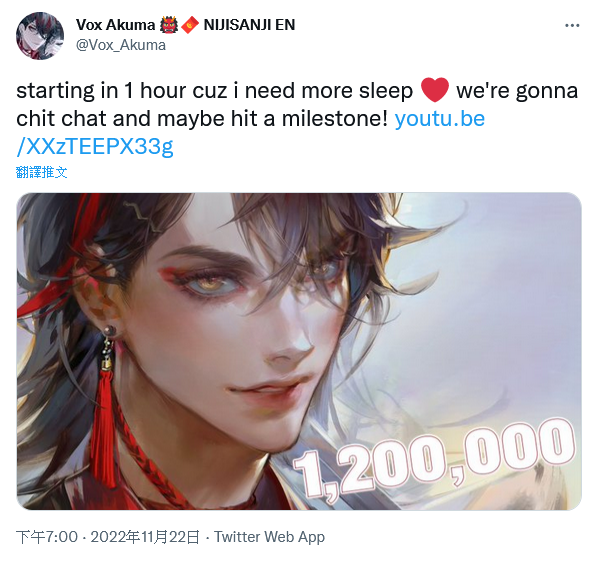Screen dimensions: 598x563
Task: Open the attached artwork image
Action: [299, 351]
